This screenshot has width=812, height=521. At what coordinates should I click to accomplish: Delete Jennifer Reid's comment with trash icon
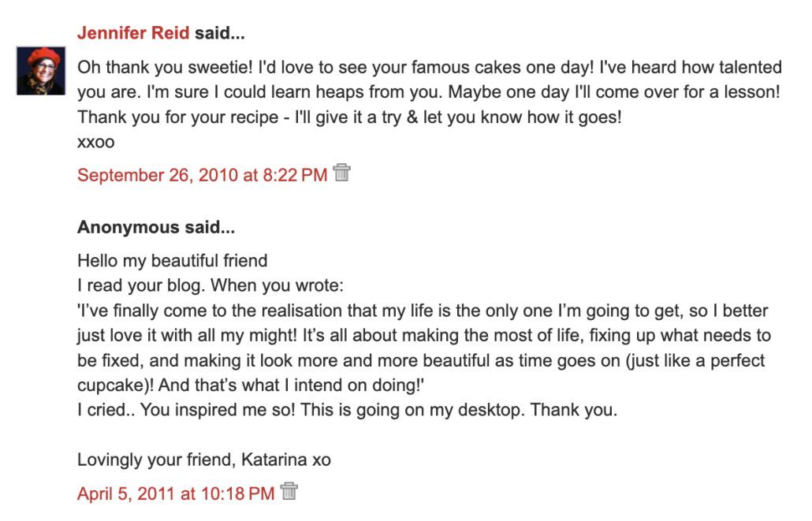coord(341,173)
